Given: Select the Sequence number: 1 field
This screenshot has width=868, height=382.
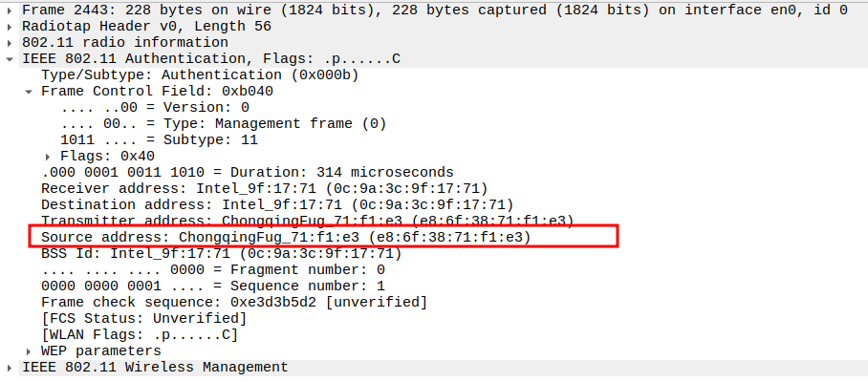Looking at the screenshot, I should click(212, 286).
